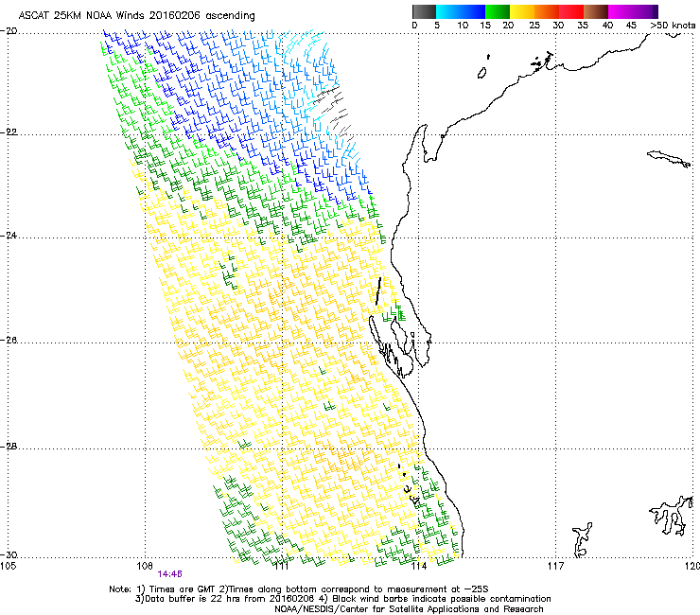Screen dimensions: 700x615
Task: Click the yellow 20-25 knots legend swatch
Action: tap(522, 11)
